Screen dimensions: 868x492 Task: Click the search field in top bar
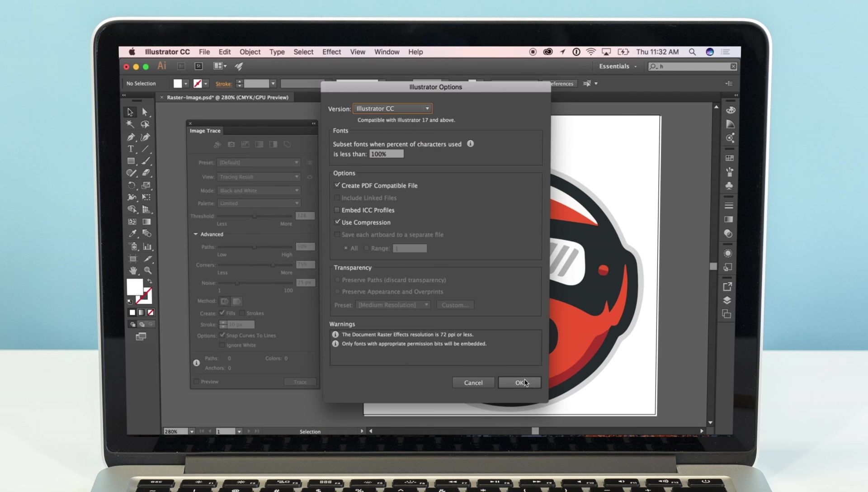pyautogui.click(x=692, y=66)
